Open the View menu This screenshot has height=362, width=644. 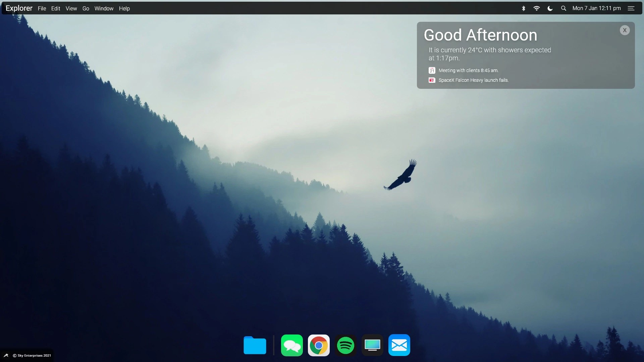[71, 8]
